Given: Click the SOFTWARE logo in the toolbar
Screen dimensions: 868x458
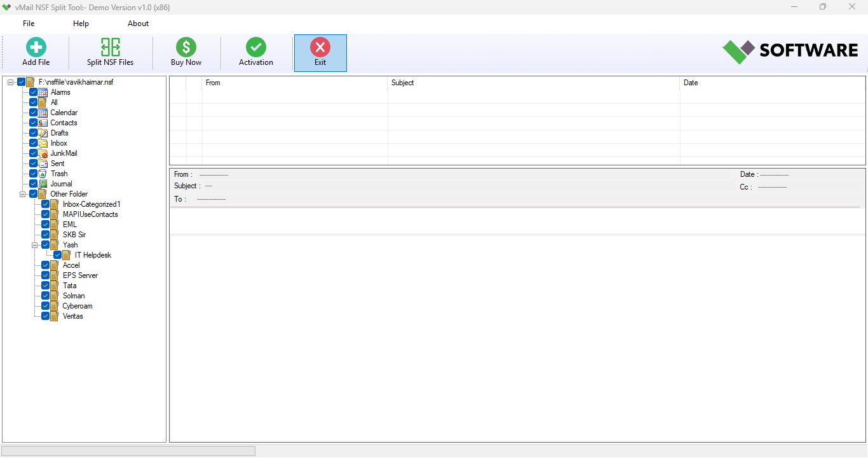Looking at the screenshot, I should point(790,51).
